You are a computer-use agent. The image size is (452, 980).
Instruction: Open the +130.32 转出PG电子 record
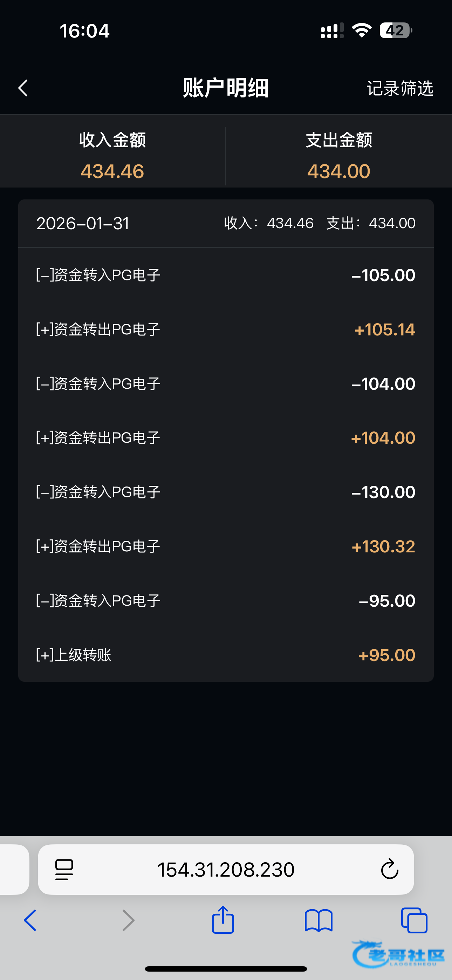226,546
